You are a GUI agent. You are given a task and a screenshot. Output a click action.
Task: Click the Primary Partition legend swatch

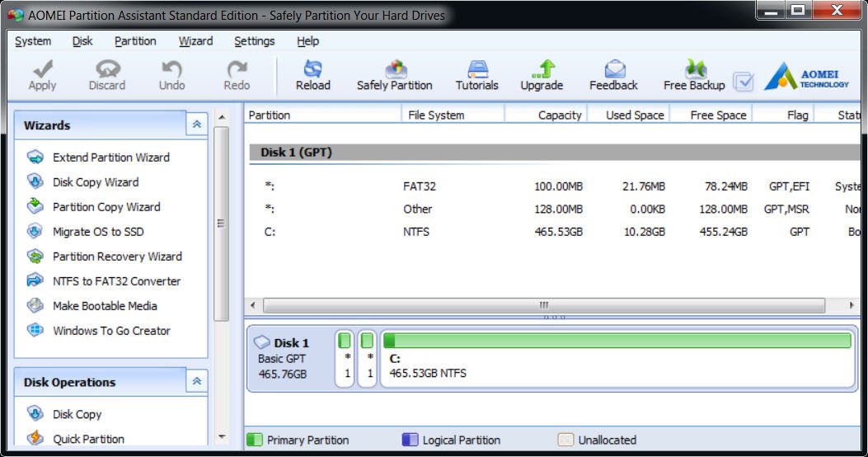tap(255, 440)
